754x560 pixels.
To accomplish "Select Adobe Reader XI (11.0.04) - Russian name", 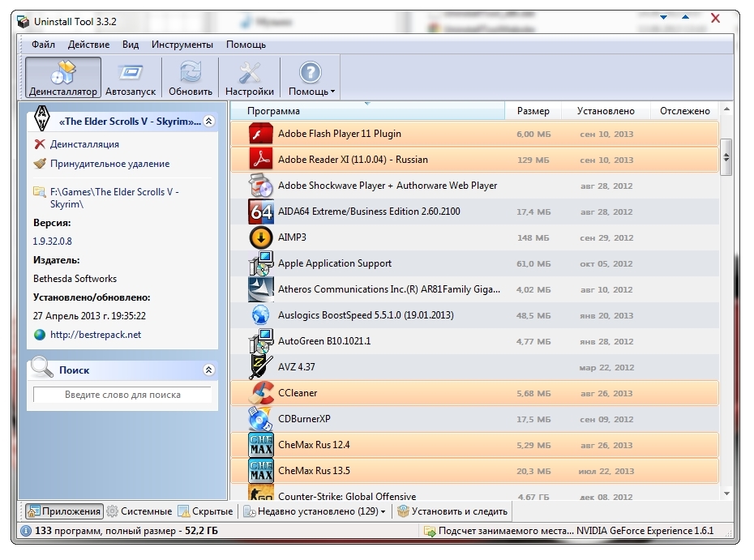I will coord(353,160).
